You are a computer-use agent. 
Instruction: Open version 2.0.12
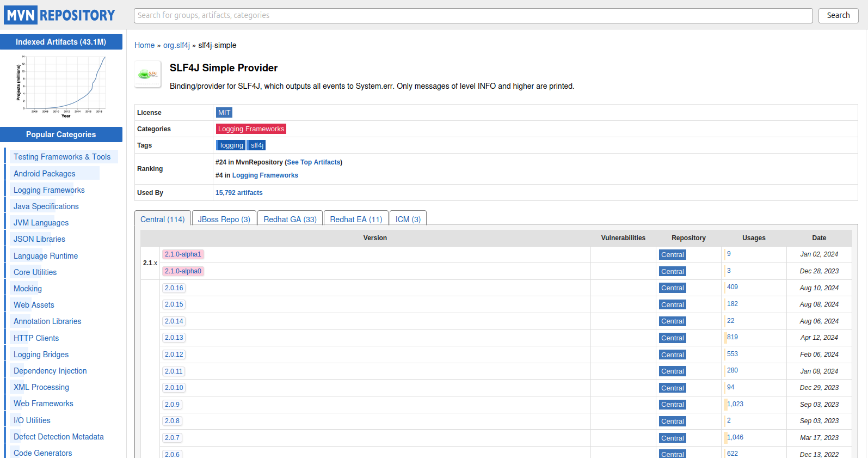click(174, 355)
